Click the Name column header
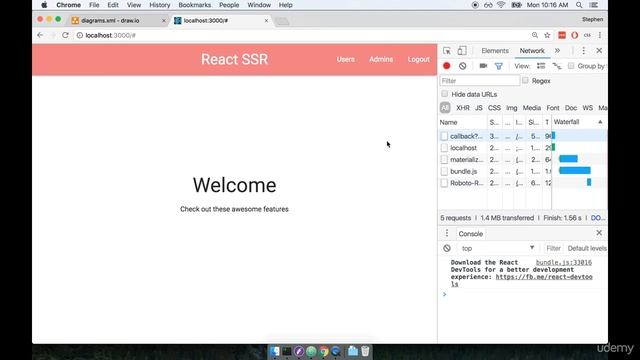 click(462, 122)
